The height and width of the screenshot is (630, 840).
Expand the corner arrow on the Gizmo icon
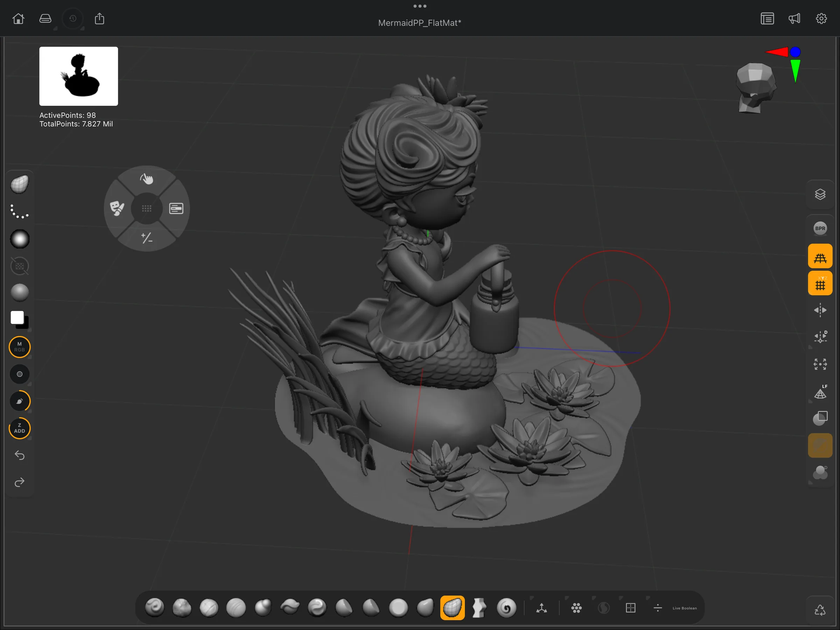click(532, 598)
